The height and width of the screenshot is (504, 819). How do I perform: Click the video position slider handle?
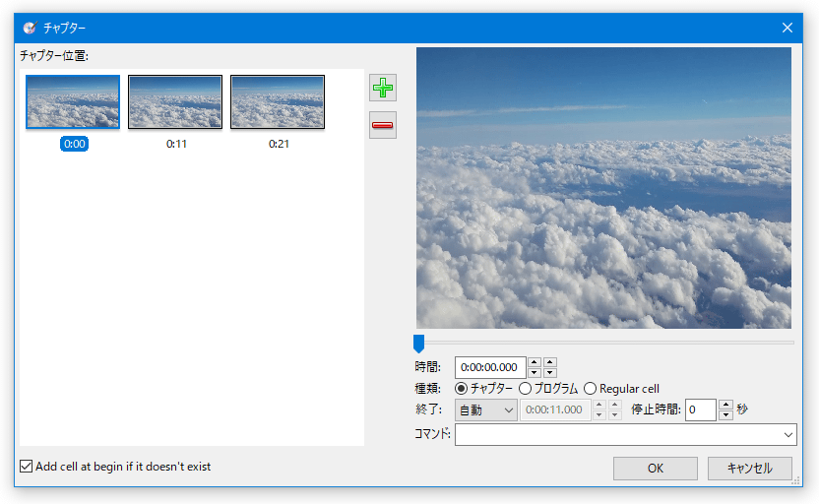[418, 344]
